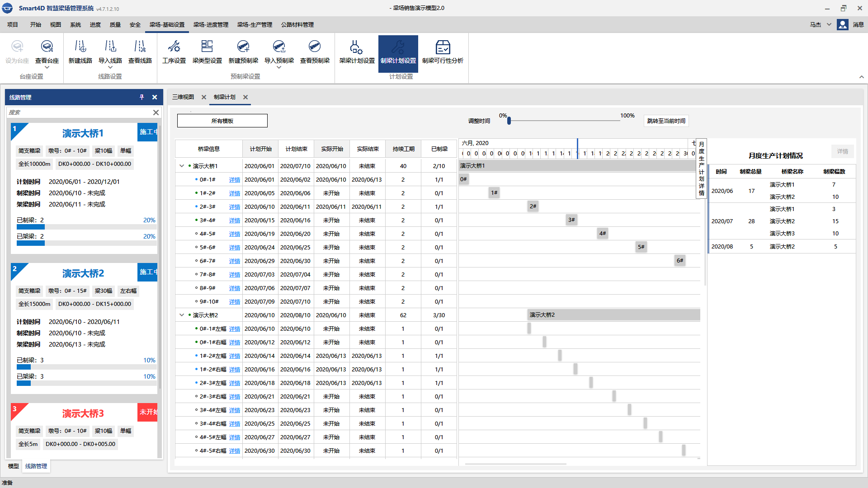Pin the 线路管理 panel
This screenshot has height=488, width=868.
tap(142, 97)
